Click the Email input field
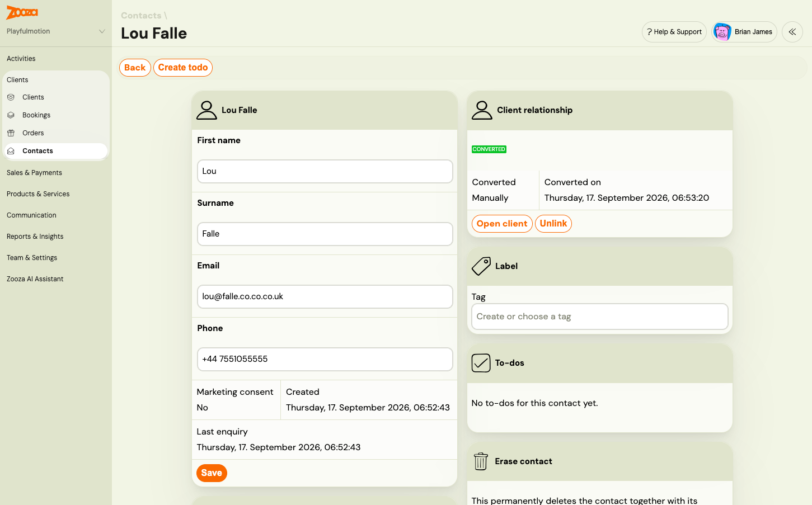 tap(325, 296)
